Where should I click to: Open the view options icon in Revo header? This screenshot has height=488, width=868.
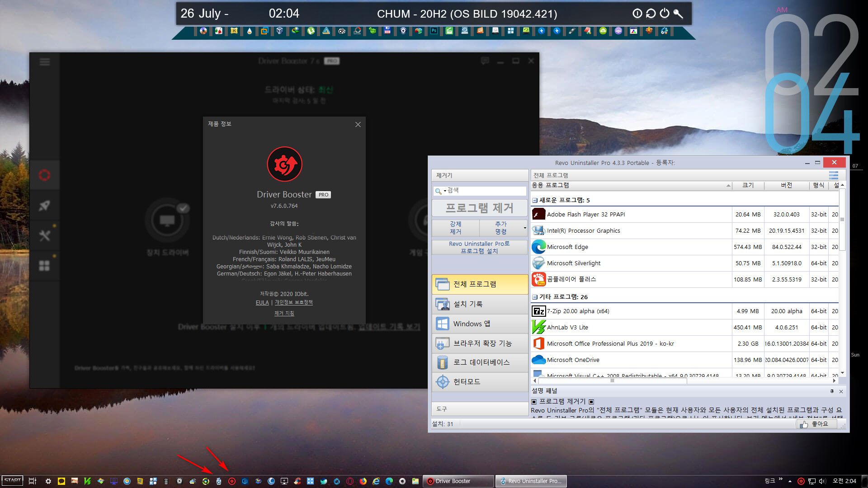coord(834,175)
